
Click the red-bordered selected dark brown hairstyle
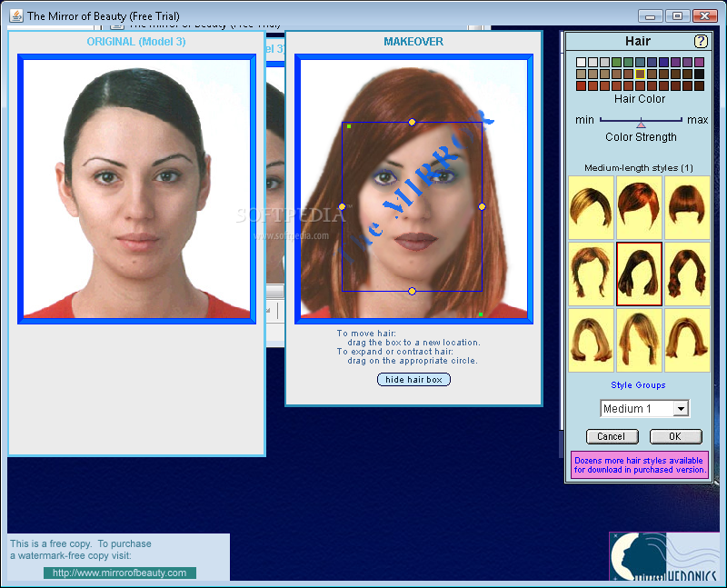point(639,274)
